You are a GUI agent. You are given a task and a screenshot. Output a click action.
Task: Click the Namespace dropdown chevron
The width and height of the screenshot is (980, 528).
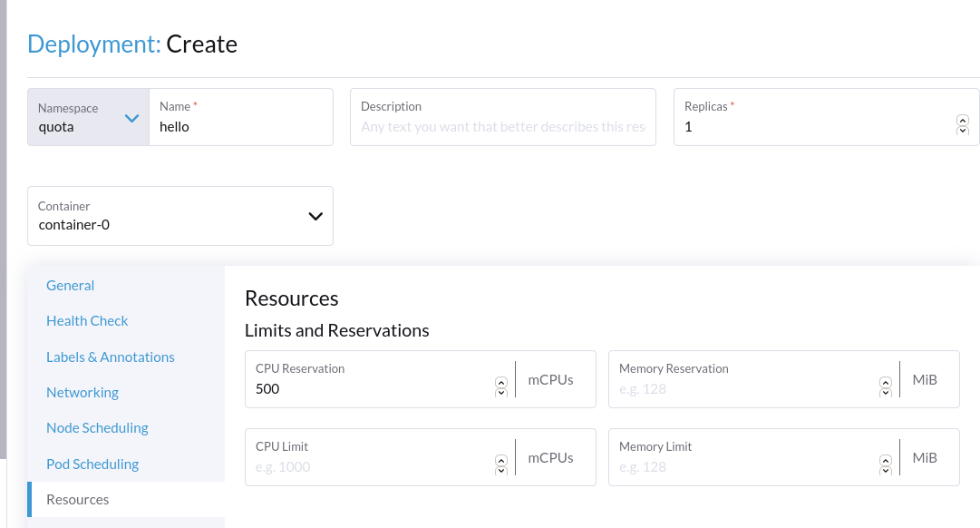(x=130, y=118)
